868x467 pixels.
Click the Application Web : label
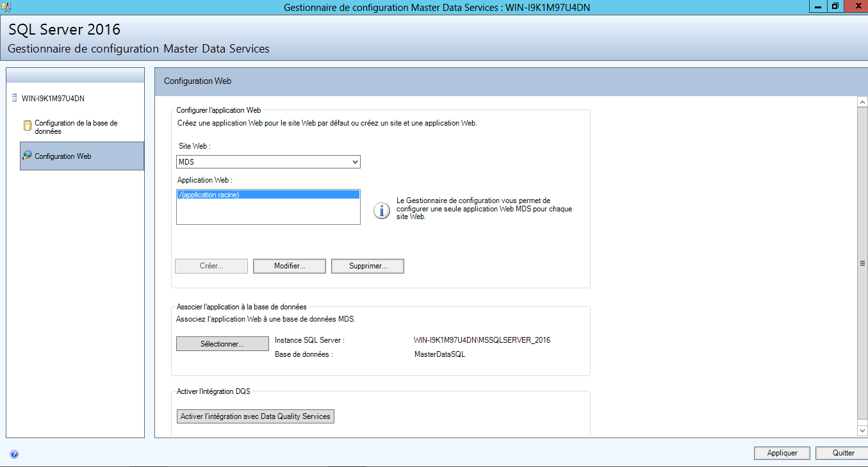coord(205,180)
